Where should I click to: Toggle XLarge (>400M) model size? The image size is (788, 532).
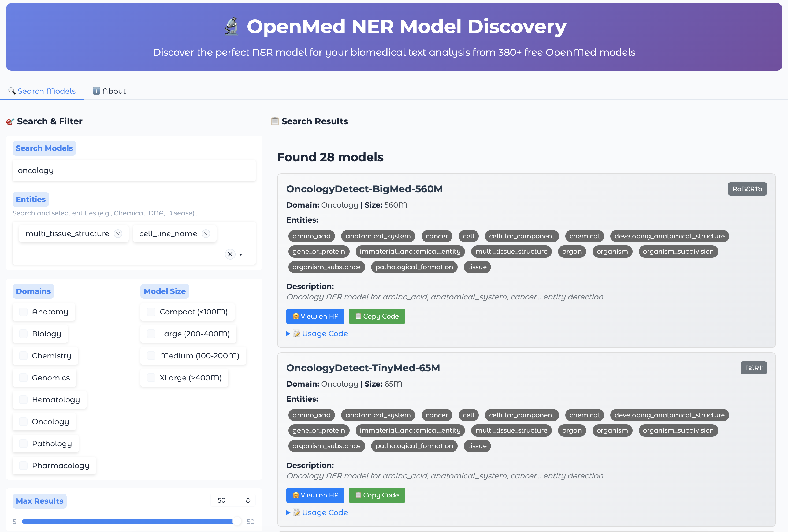point(151,378)
